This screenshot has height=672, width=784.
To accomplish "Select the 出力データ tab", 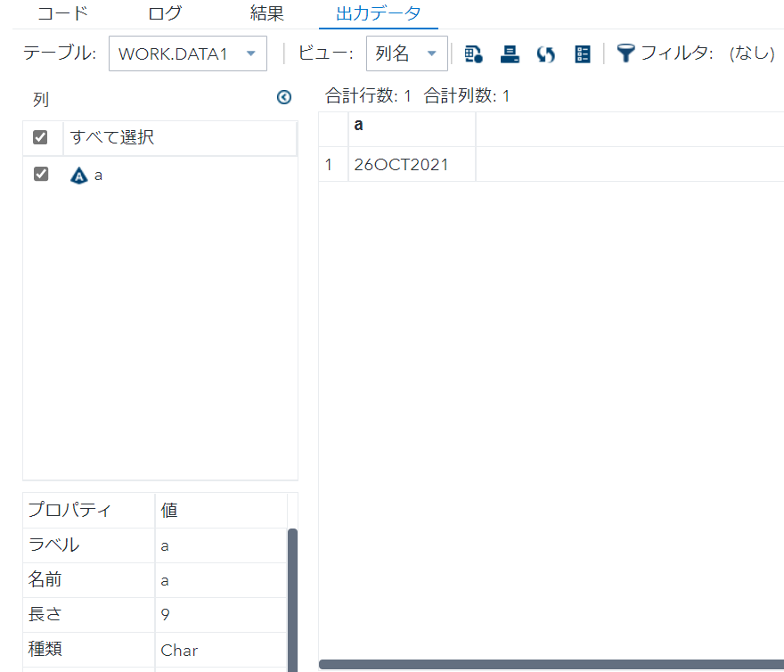I will tap(378, 13).
